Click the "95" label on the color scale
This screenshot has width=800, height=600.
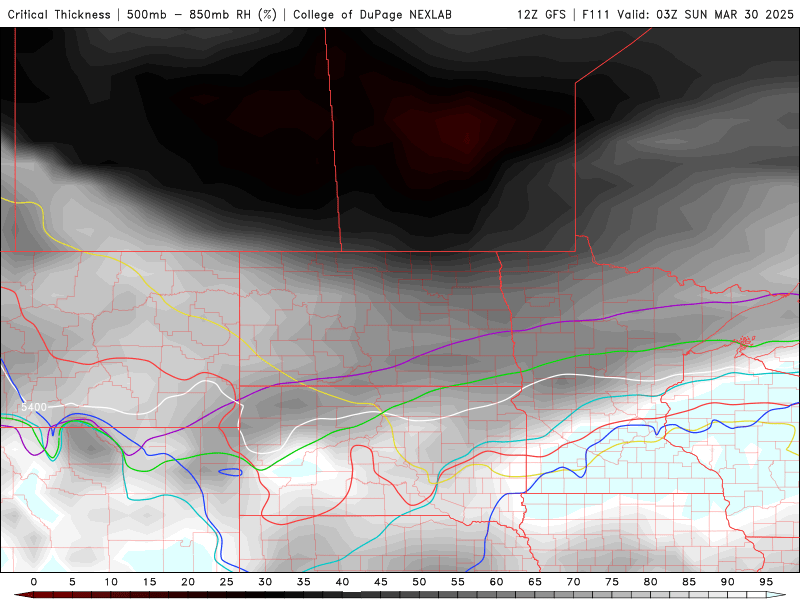tap(766, 582)
